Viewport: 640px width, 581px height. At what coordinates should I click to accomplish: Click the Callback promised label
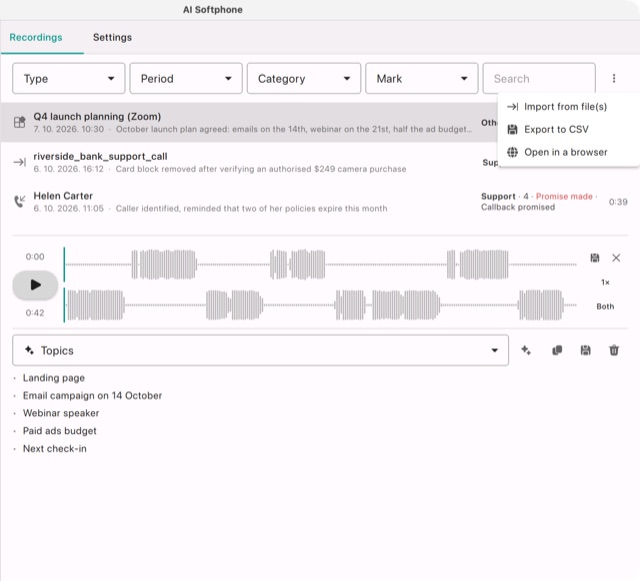coord(518,207)
